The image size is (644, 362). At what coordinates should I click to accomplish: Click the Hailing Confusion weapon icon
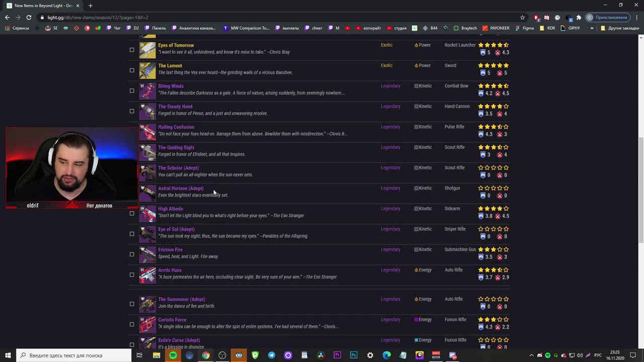[147, 132]
